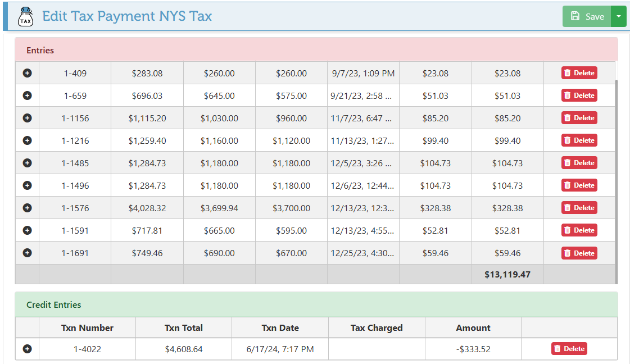The height and width of the screenshot is (364, 630).
Task: Remove entry 1-1691 with Delete
Action: coord(579,253)
